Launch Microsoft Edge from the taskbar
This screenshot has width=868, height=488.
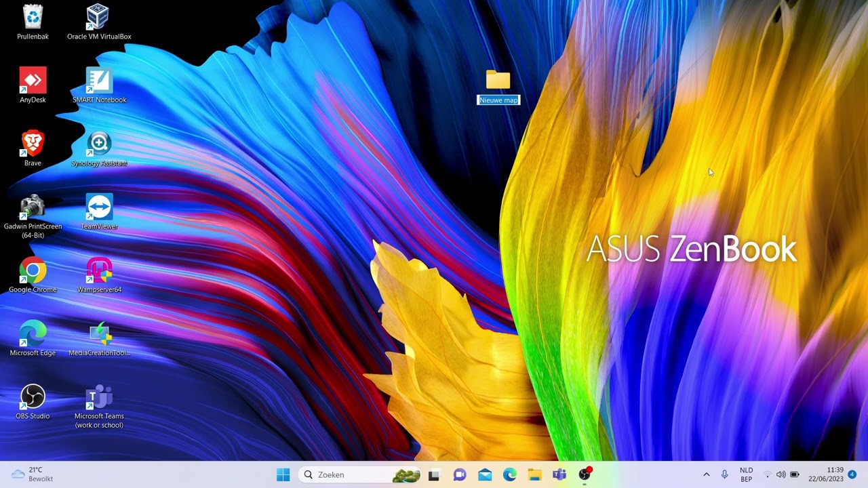510,474
